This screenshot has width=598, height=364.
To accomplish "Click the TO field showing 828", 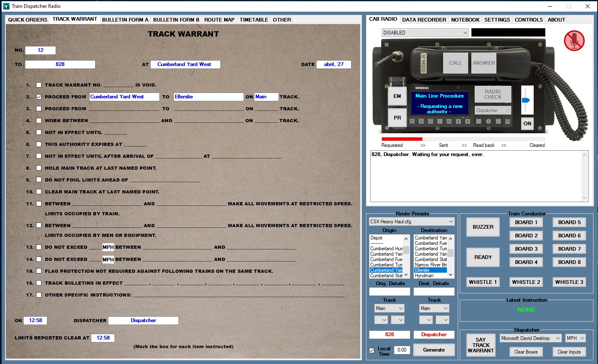I will [60, 64].
